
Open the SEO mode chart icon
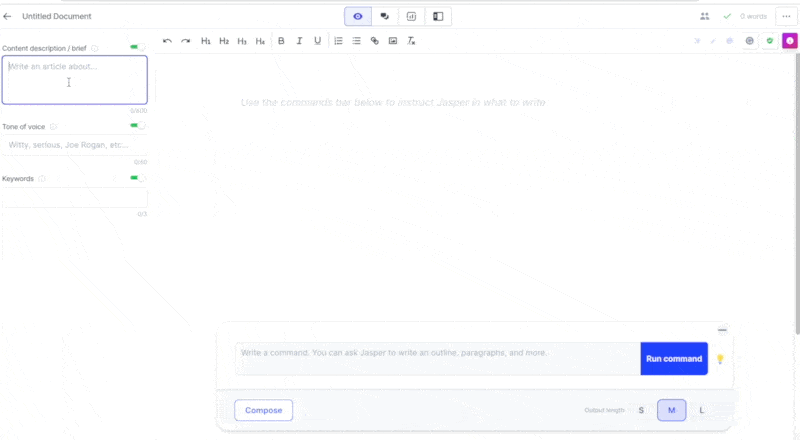(x=411, y=16)
